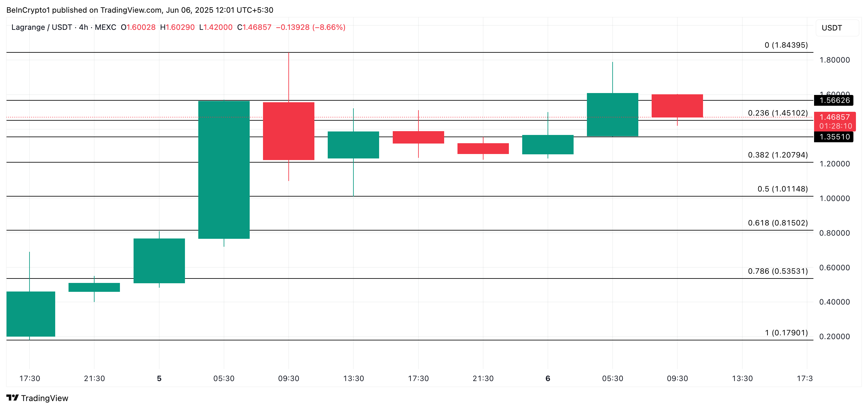Image resolution: width=868 pixels, height=409 pixels.
Task: Select the 1 (0.17901) Fibonacci label
Action: click(786, 333)
